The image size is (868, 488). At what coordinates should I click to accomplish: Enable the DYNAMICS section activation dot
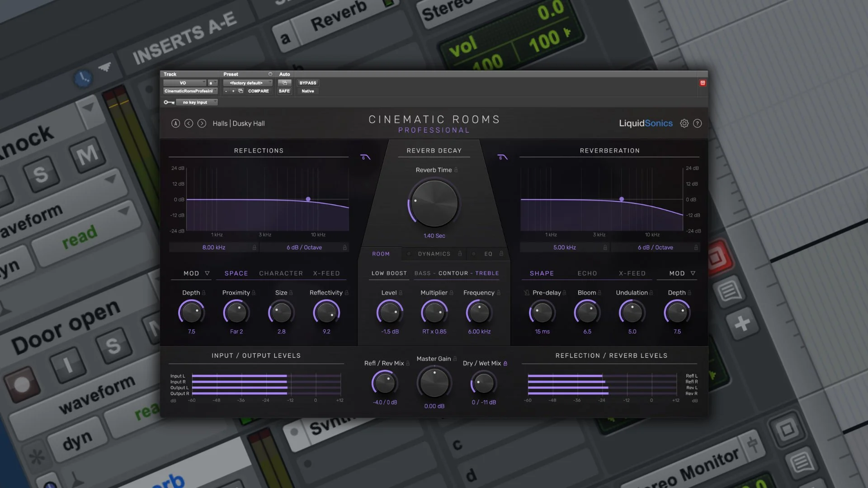(409, 253)
